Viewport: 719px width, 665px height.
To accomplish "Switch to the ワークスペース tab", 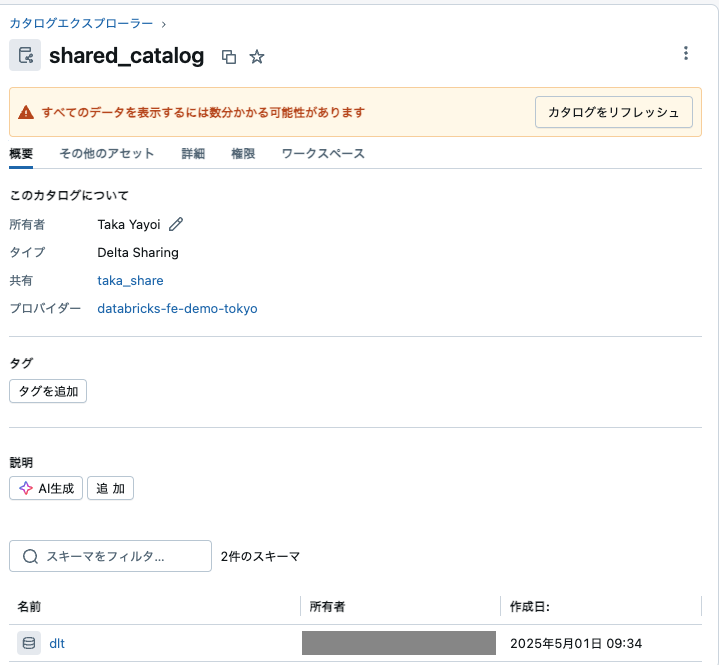I will click(x=323, y=154).
